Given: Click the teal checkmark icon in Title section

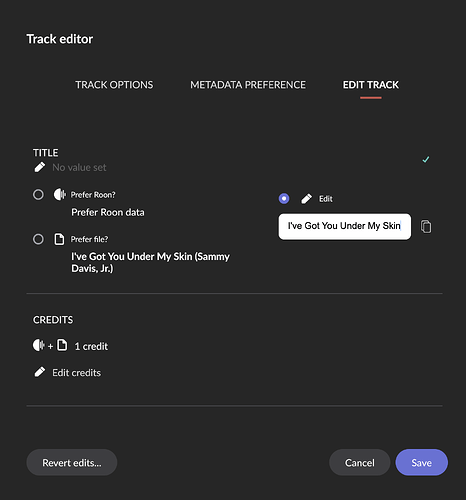Looking at the screenshot, I should click(426, 160).
